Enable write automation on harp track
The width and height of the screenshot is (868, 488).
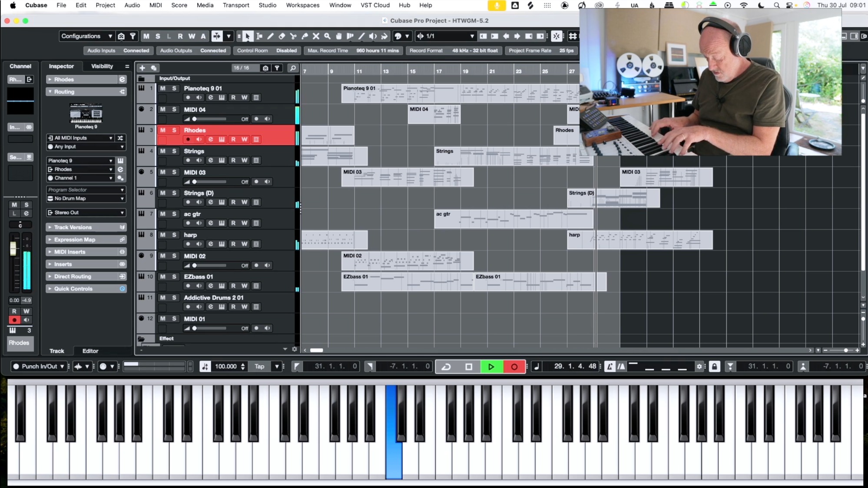pyautogui.click(x=245, y=244)
